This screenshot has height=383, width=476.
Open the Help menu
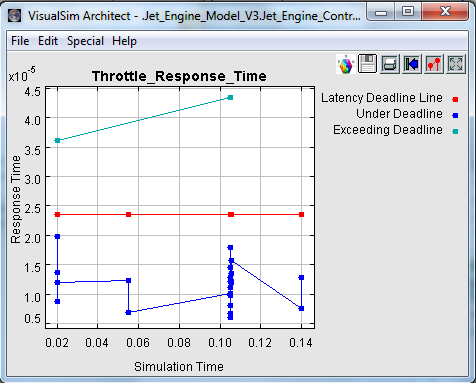click(124, 41)
